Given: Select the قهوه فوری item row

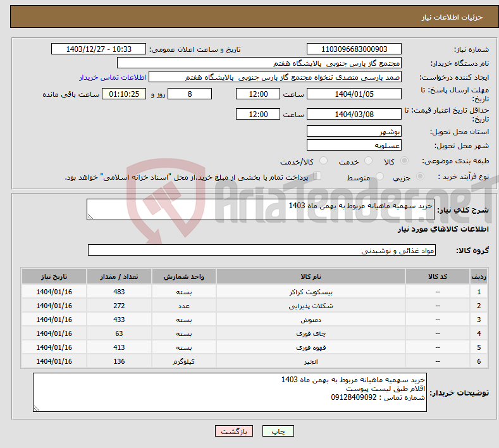Looking at the screenshot, I should tap(253, 347).
